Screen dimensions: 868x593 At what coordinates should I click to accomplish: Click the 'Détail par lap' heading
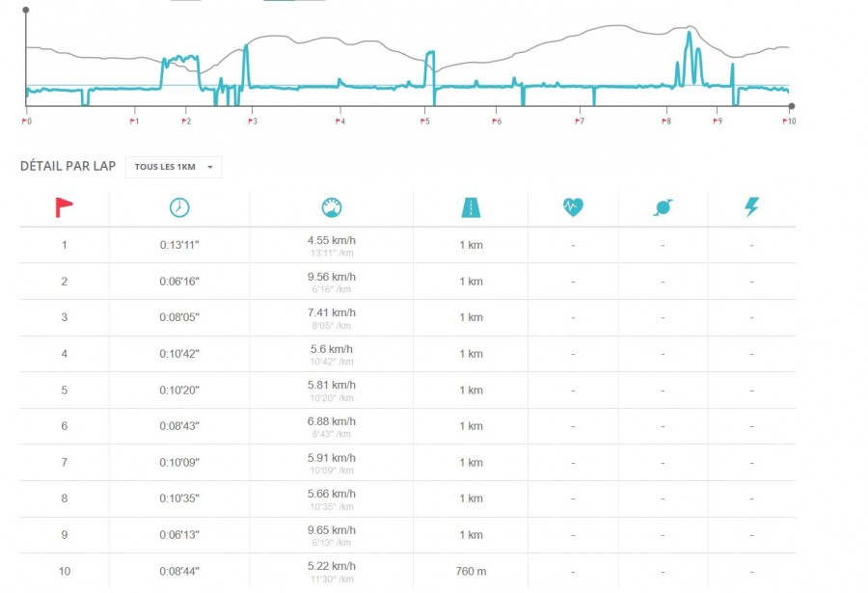68,167
